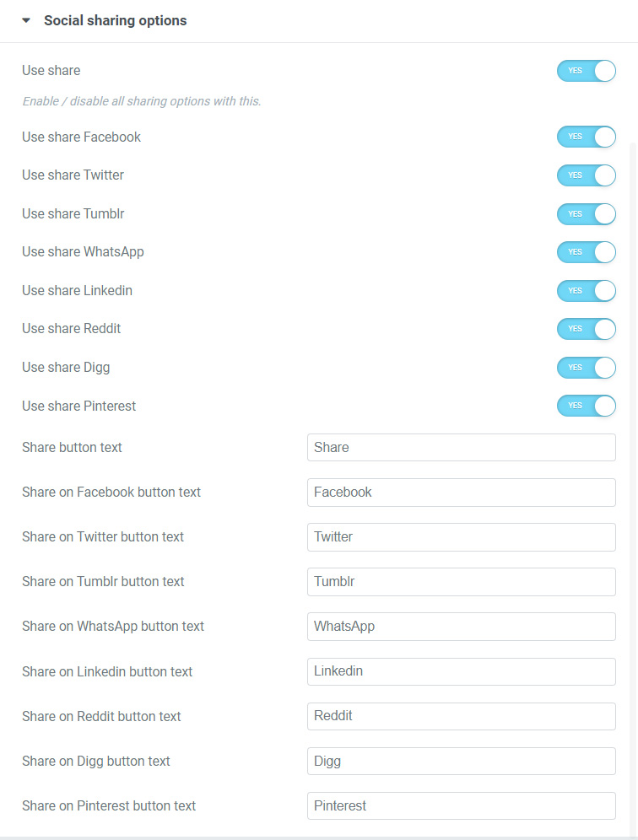Edit the Facebook button text field
638x840 pixels.
[x=461, y=493]
